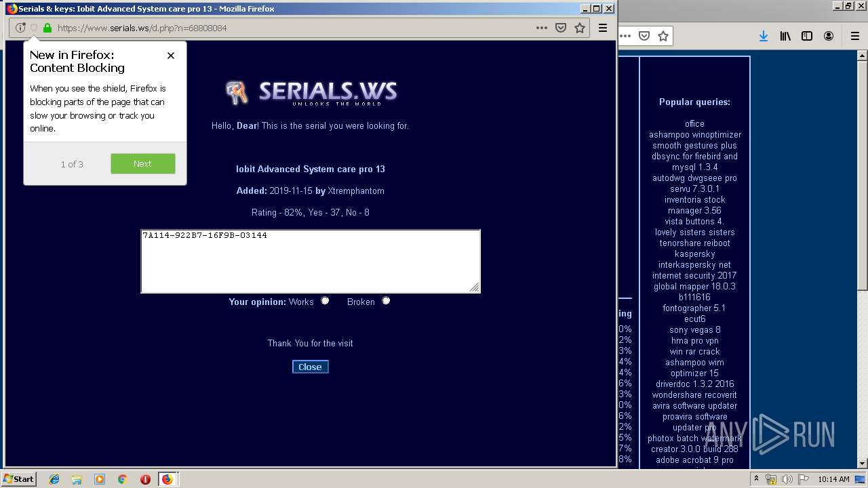Open the site information icon in the address bar

pyautogui.click(x=20, y=28)
